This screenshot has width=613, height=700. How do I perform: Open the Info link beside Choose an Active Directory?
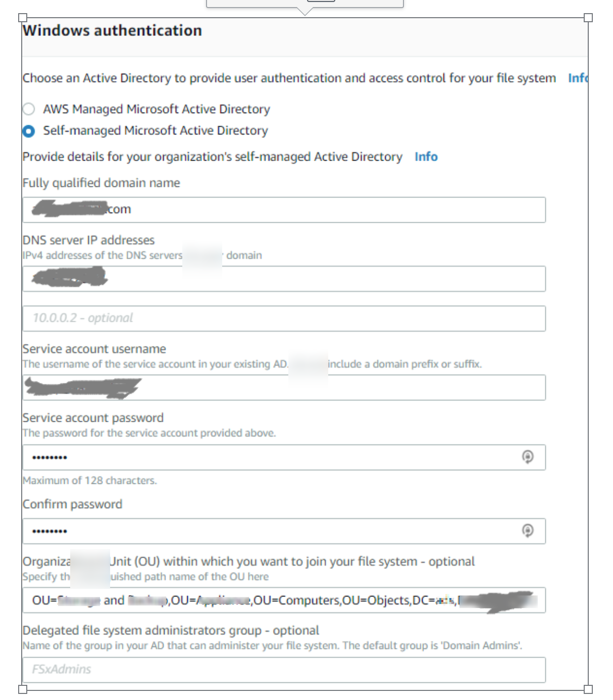point(577,78)
